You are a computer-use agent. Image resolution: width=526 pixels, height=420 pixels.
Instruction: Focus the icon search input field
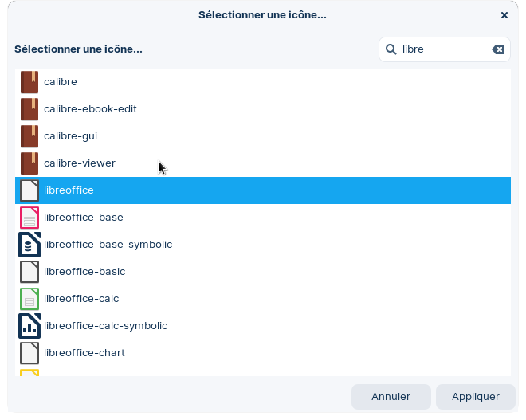[443, 49]
